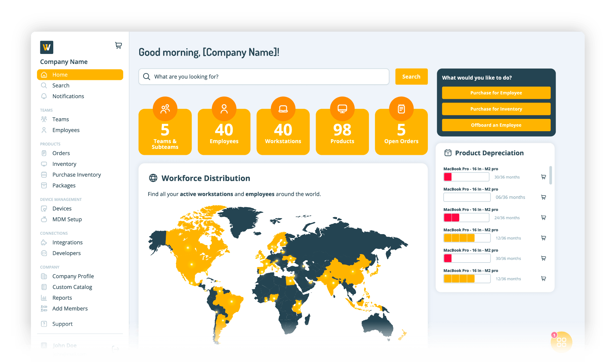Viewport: 616px width, 364px height.
Task: Go to Purchase Inventory in the sidebar
Action: click(76, 175)
